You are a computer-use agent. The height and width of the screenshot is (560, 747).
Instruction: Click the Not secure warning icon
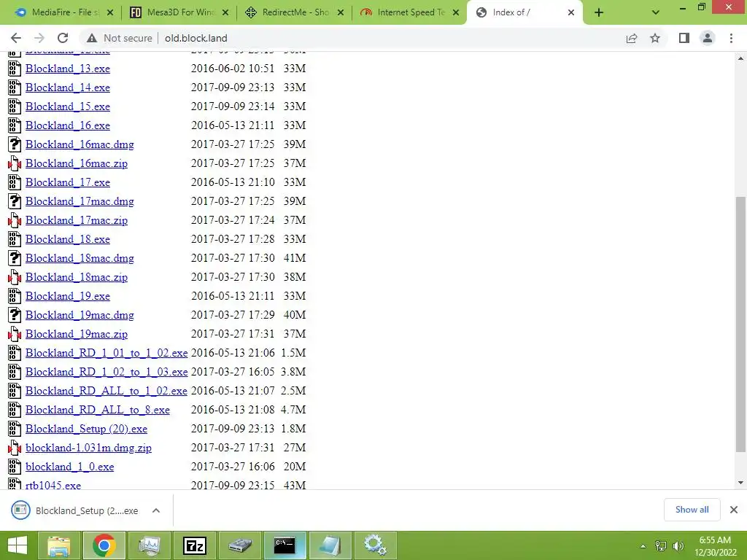pos(92,38)
